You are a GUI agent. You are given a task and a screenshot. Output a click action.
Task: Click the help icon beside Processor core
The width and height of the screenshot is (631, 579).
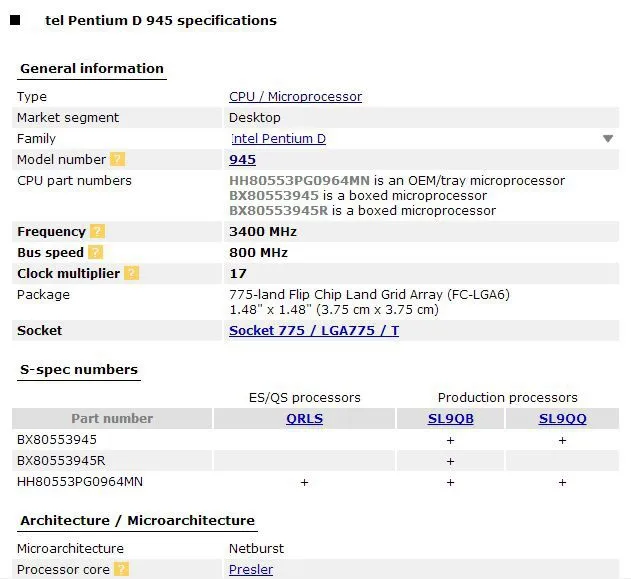click(x=121, y=569)
